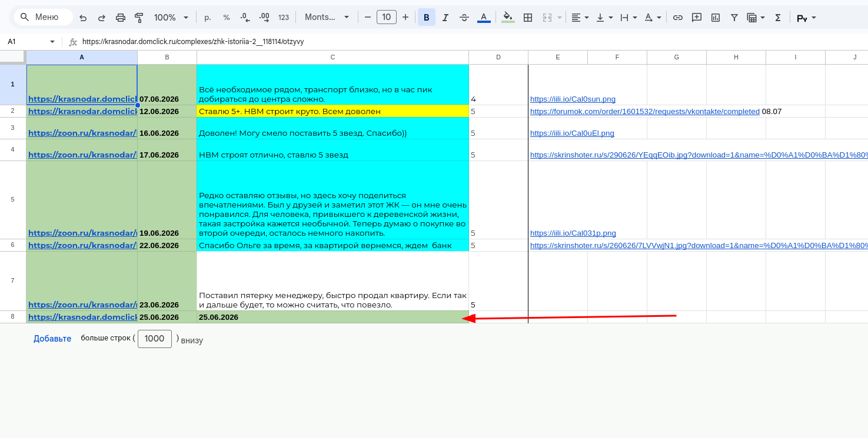Toggle italic formatting
Image resolution: width=868 pixels, height=438 pixels.
pyautogui.click(x=445, y=18)
